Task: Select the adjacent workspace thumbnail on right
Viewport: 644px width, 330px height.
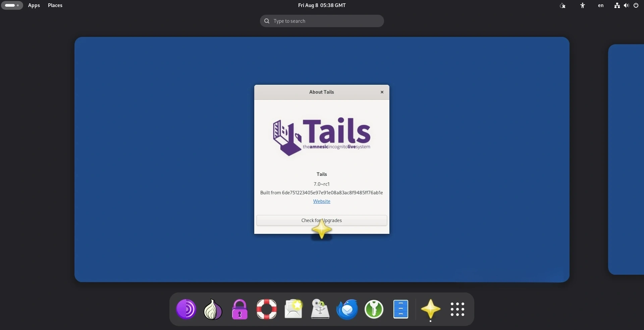Action: [626, 159]
